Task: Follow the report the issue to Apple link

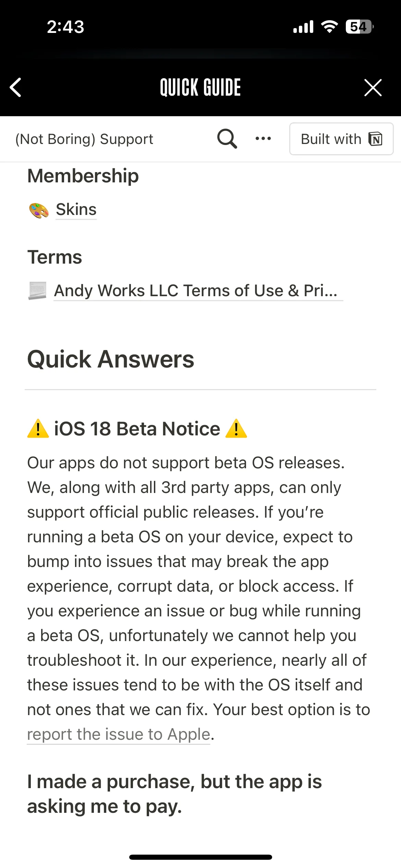Action: tap(119, 734)
